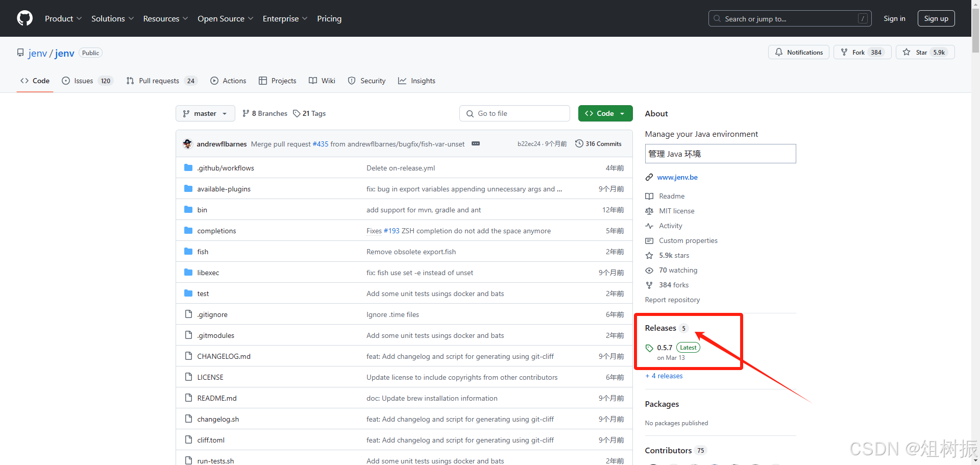This screenshot has height=465, width=980.
Task: Open the Insights tab
Action: coord(417,81)
